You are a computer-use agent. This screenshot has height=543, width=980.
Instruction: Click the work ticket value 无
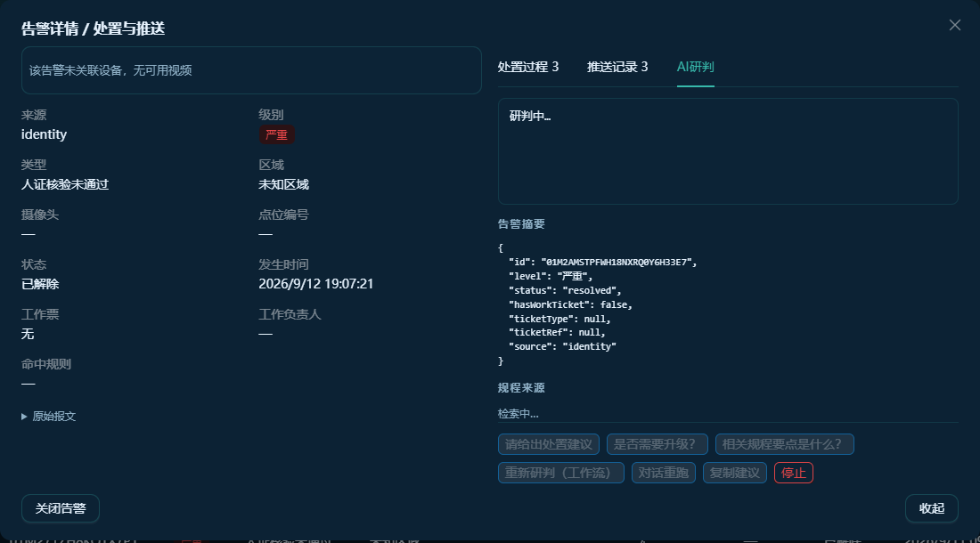coord(28,334)
